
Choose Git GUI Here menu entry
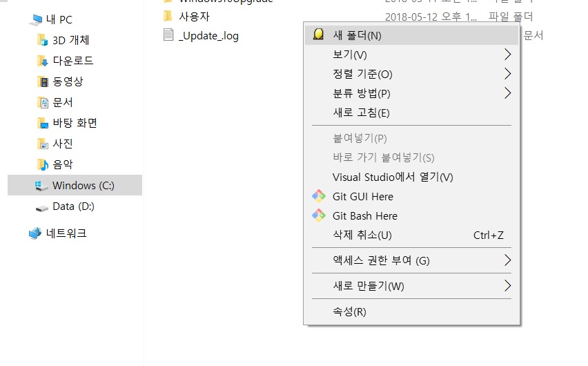tap(411, 196)
